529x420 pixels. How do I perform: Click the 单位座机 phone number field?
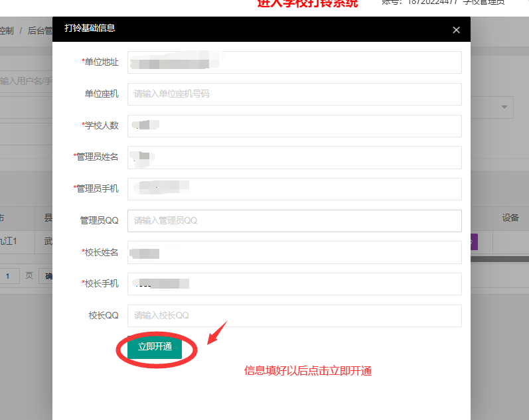click(295, 94)
